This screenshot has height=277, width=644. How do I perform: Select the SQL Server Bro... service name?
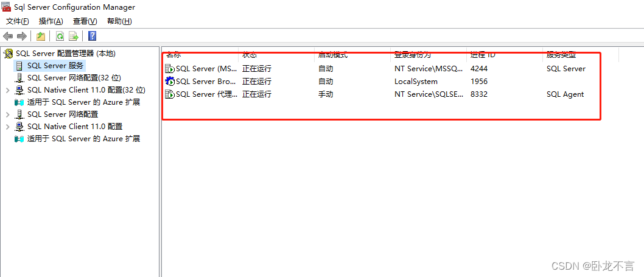[206, 82]
